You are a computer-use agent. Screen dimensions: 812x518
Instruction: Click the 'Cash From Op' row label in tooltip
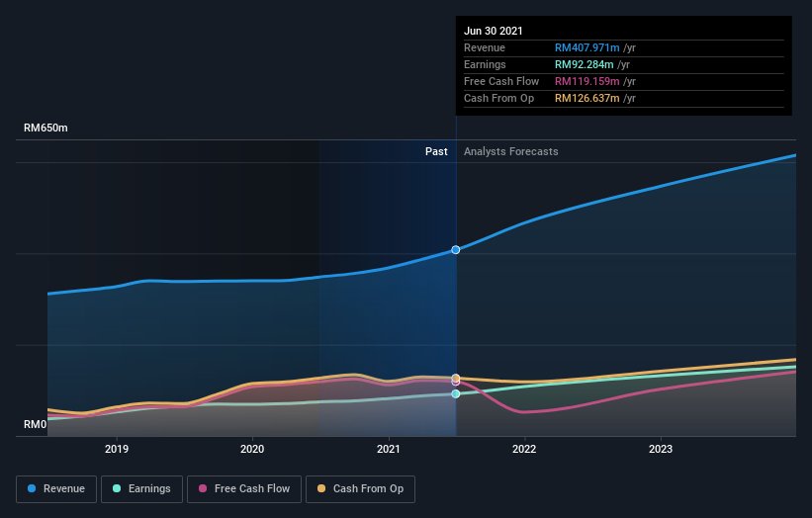[498, 98]
